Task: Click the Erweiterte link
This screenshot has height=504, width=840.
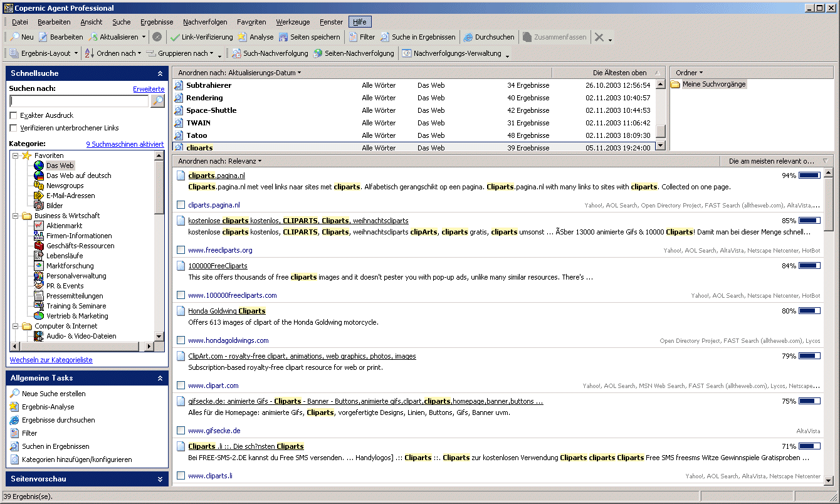Action: click(x=149, y=89)
